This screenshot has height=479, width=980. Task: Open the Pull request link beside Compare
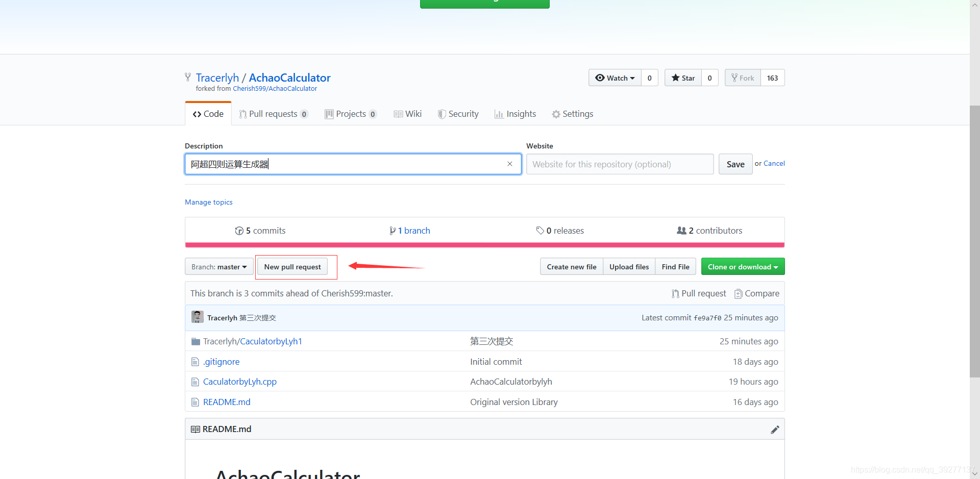[x=699, y=294]
